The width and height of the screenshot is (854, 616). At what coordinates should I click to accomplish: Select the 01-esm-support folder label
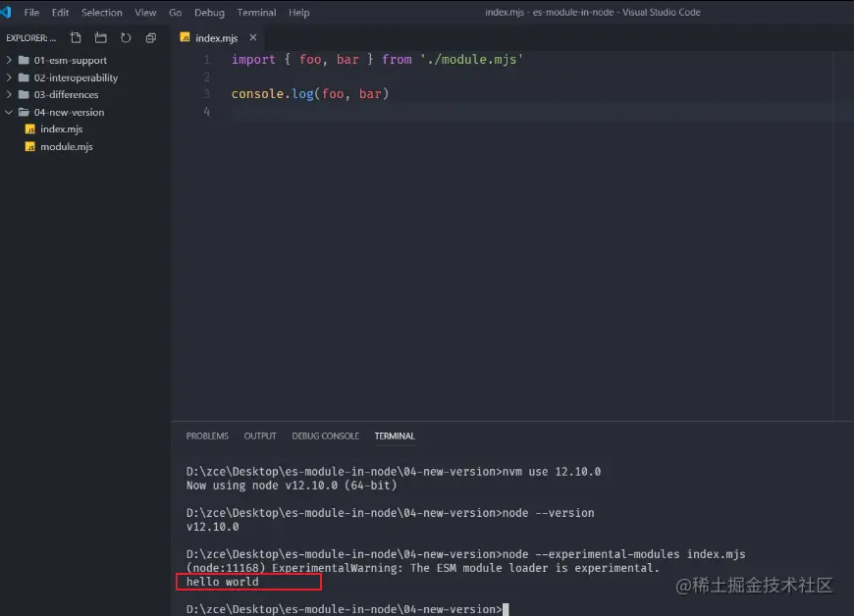pyautogui.click(x=71, y=60)
